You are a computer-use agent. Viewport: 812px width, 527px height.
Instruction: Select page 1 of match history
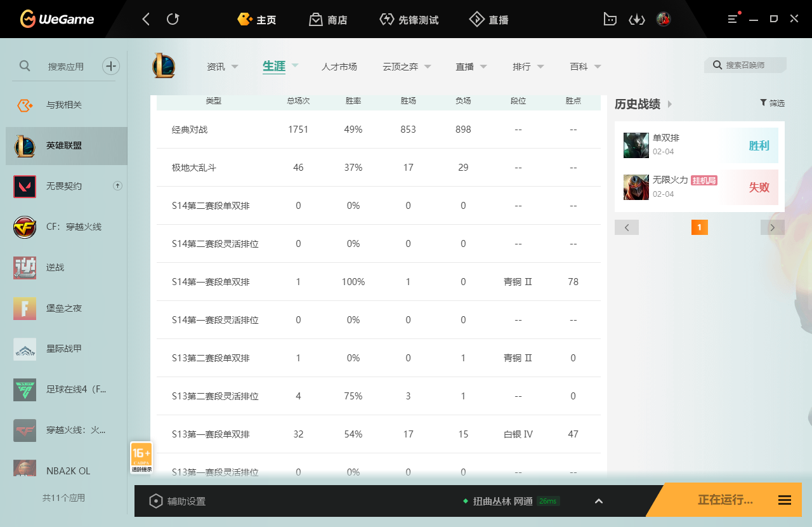click(700, 227)
